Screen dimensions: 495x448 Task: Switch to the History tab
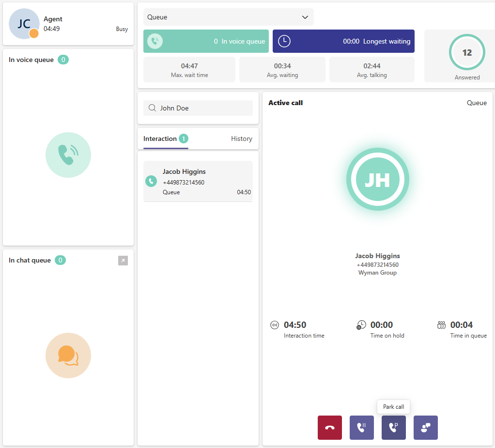[x=241, y=139]
